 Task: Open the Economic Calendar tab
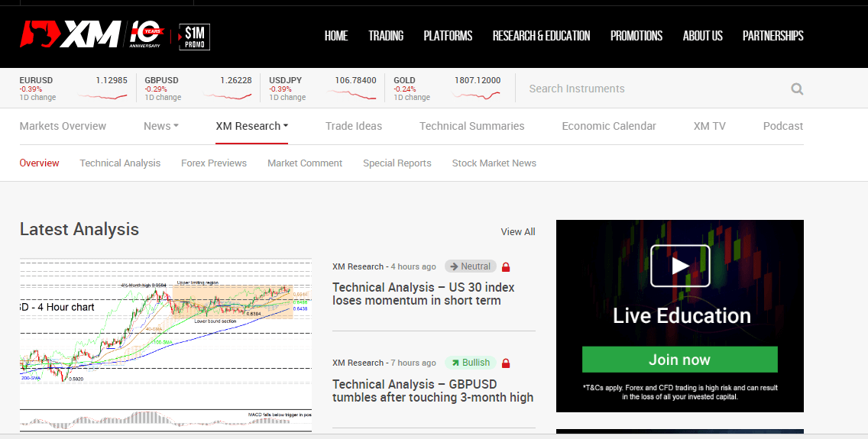(x=609, y=126)
